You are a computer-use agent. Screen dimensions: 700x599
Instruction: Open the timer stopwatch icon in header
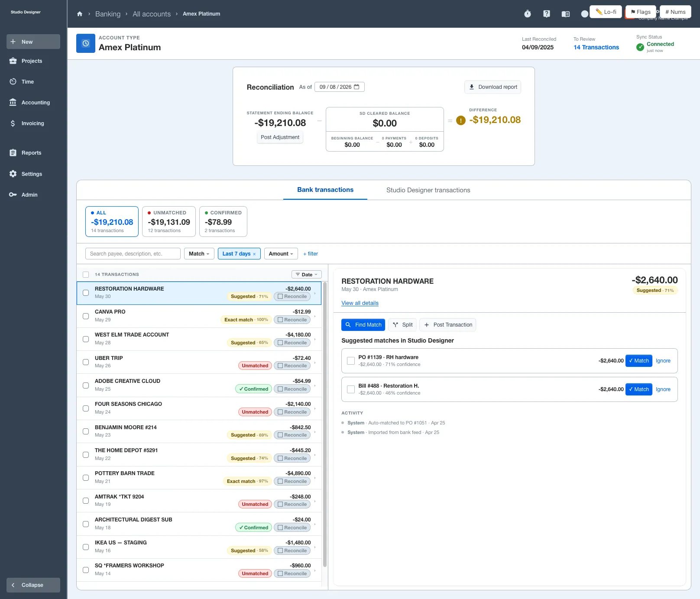click(x=527, y=14)
